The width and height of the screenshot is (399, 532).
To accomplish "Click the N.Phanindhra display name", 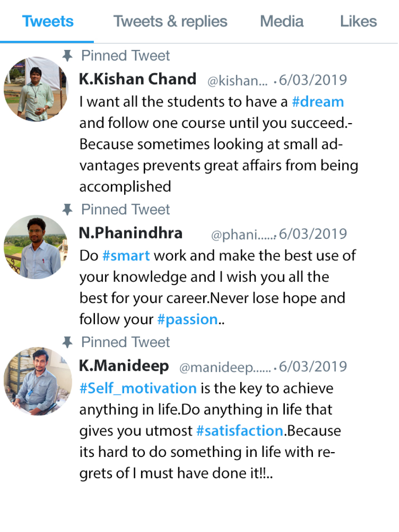I will (131, 233).
